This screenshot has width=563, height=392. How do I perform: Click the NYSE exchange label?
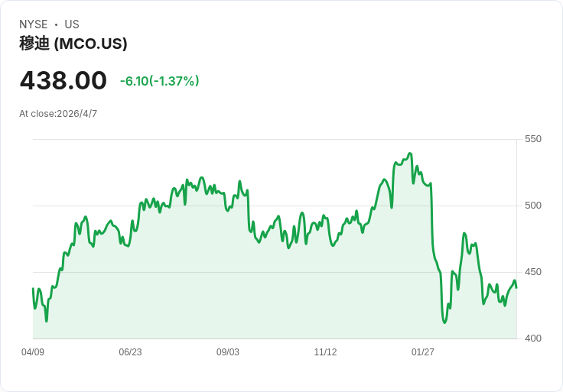pyautogui.click(x=33, y=24)
